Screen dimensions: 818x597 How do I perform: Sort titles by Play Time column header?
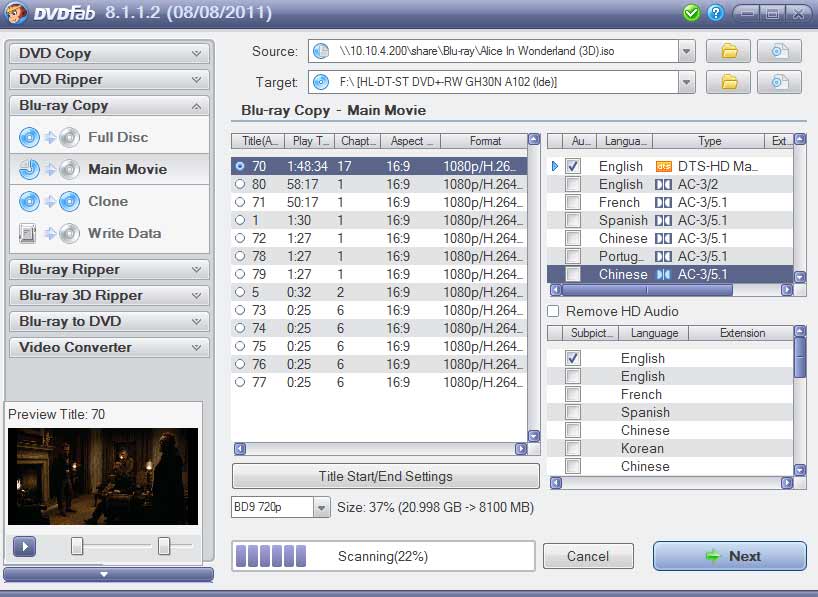[310, 141]
